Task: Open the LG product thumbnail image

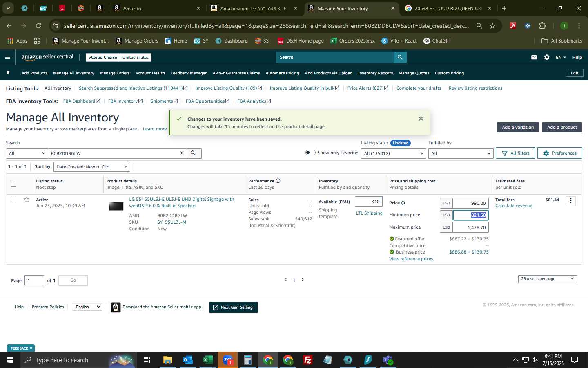Action: 116,206
